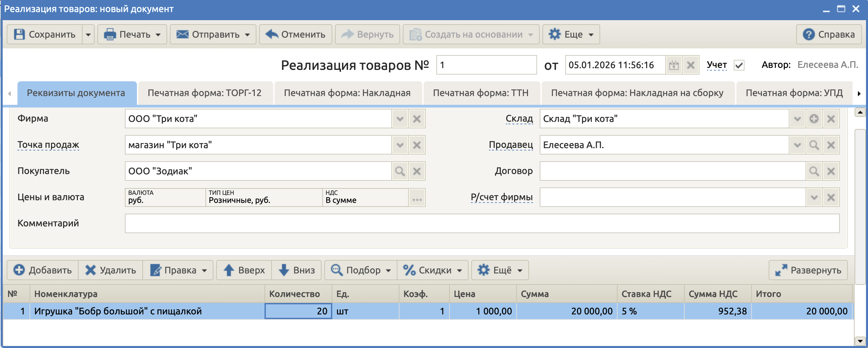Clear the Договор field with its X icon
The width and height of the screenshot is (868, 348).
[831, 171]
